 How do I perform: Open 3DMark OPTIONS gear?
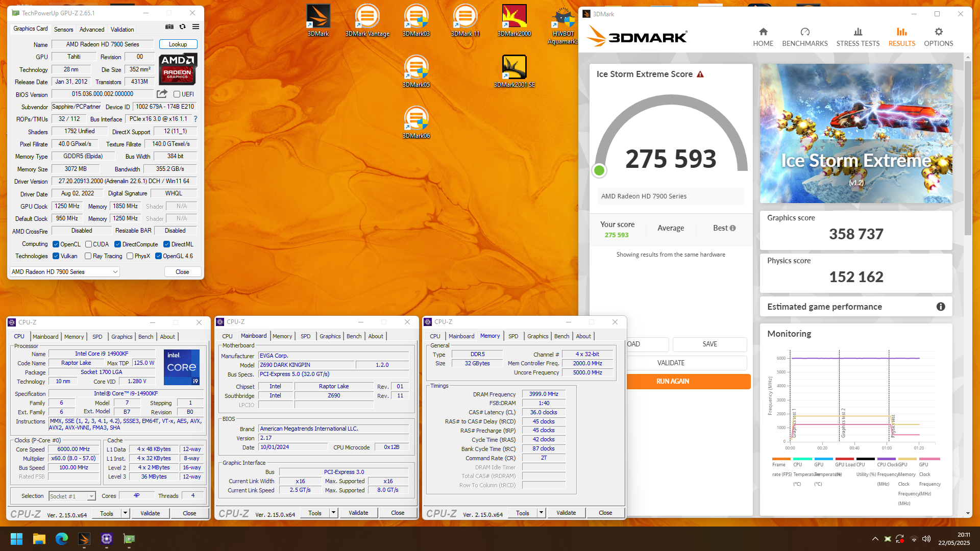click(x=939, y=37)
